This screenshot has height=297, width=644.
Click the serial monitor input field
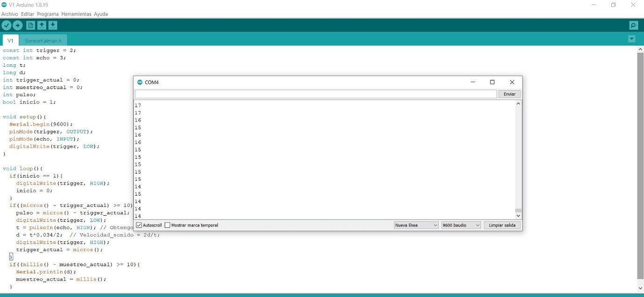point(315,94)
